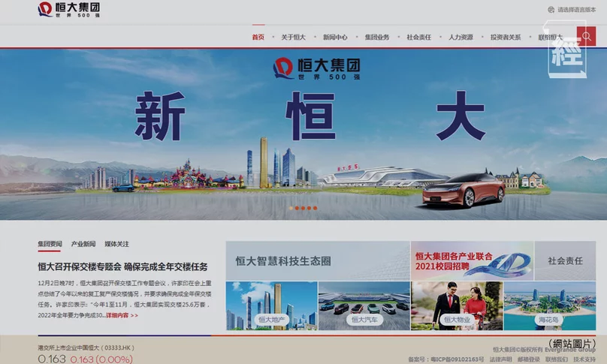Screen dimensions: 607x364
Task: Open the 集团业务 menu item
Action: pos(377,37)
